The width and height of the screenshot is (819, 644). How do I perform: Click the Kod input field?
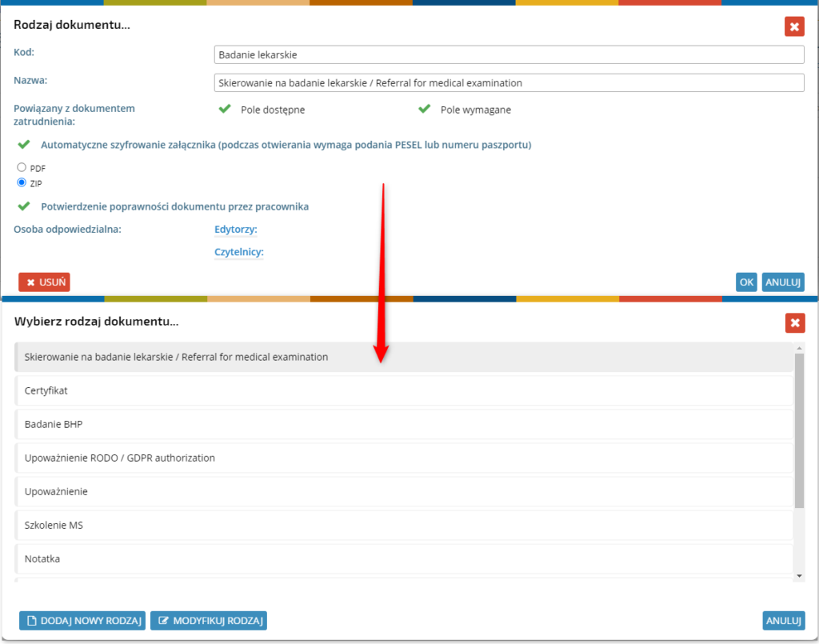point(509,55)
